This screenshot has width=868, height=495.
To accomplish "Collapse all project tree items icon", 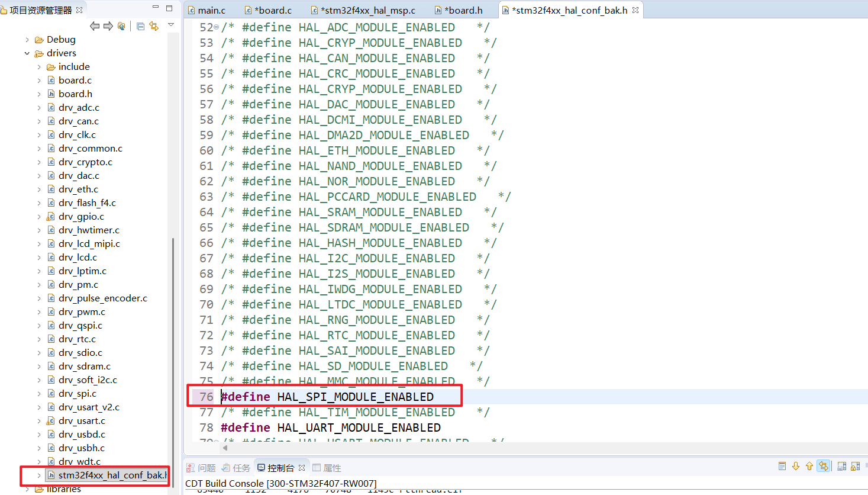I will (x=140, y=26).
